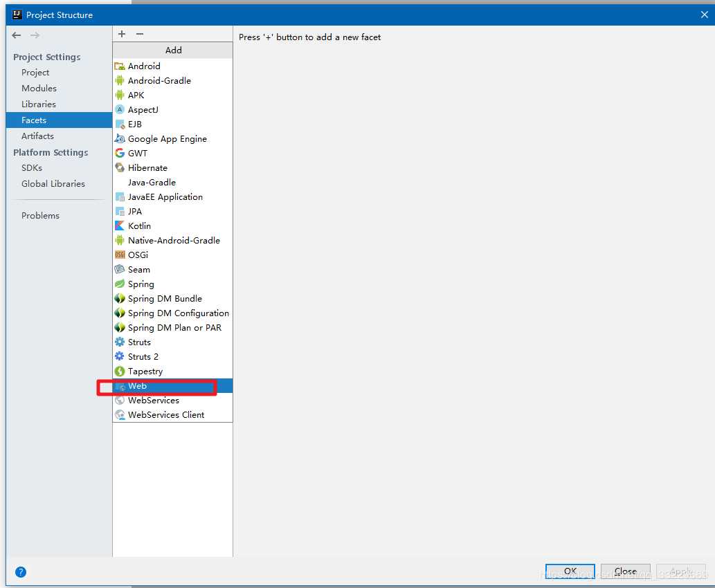This screenshot has height=588, width=715.
Task: Close the Project Structure dialog
Action: [x=704, y=15]
